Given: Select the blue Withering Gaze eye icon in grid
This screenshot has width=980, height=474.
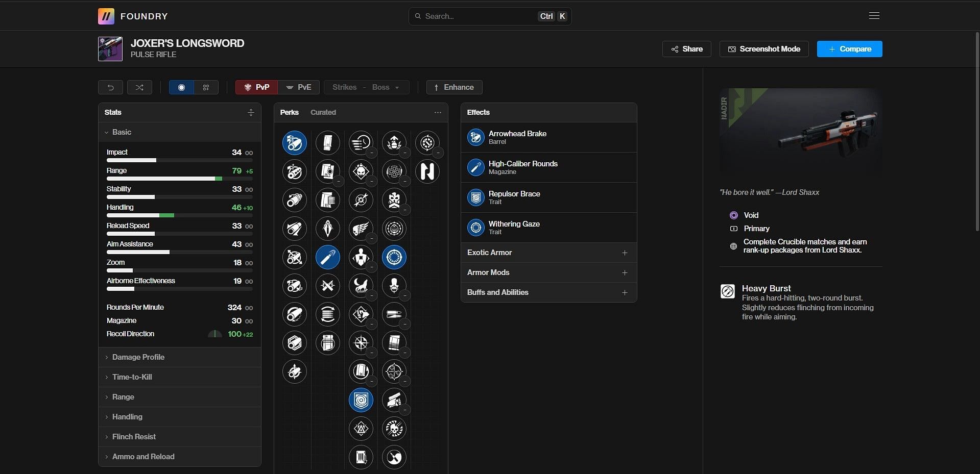Looking at the screenshot, I should pyautogui.click(x=394, y=257).
